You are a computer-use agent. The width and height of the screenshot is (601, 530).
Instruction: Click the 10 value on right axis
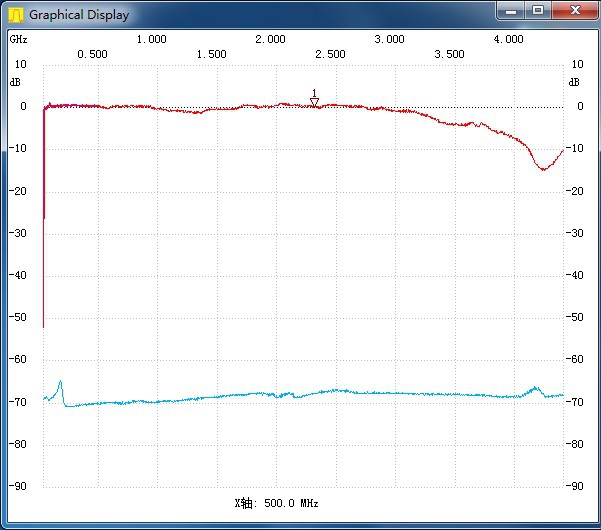click(x=578, y=64)
